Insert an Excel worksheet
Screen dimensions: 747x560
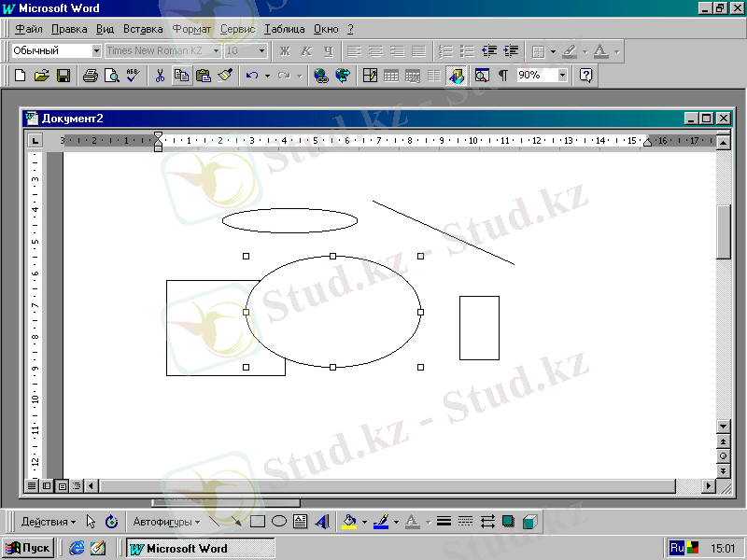point(413,76)
